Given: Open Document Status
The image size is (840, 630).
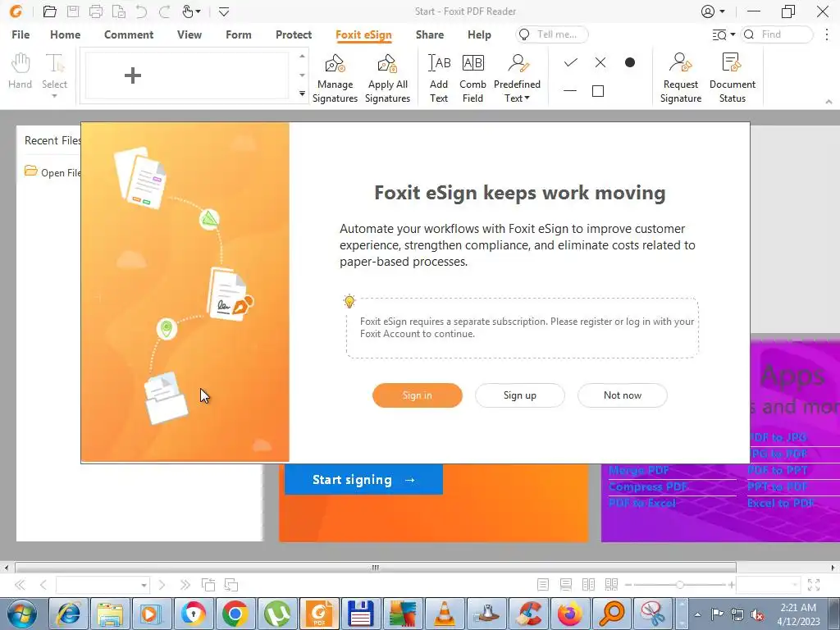Looking at the screenshot, I should (x=732, y=78).
